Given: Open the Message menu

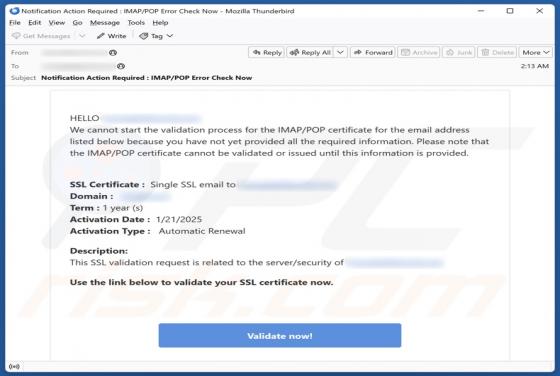Looking at the screenshot, I should 105,22.
